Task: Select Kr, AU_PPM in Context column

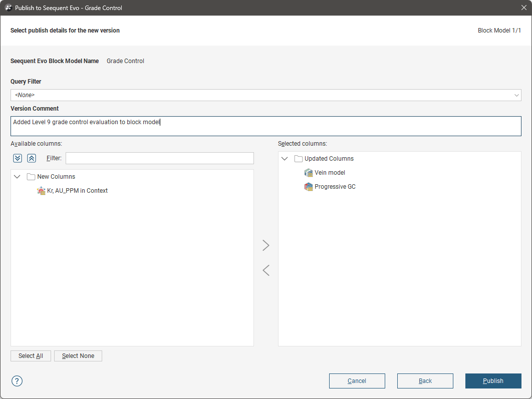Action: pyautogui.click(x=77, y=191)
